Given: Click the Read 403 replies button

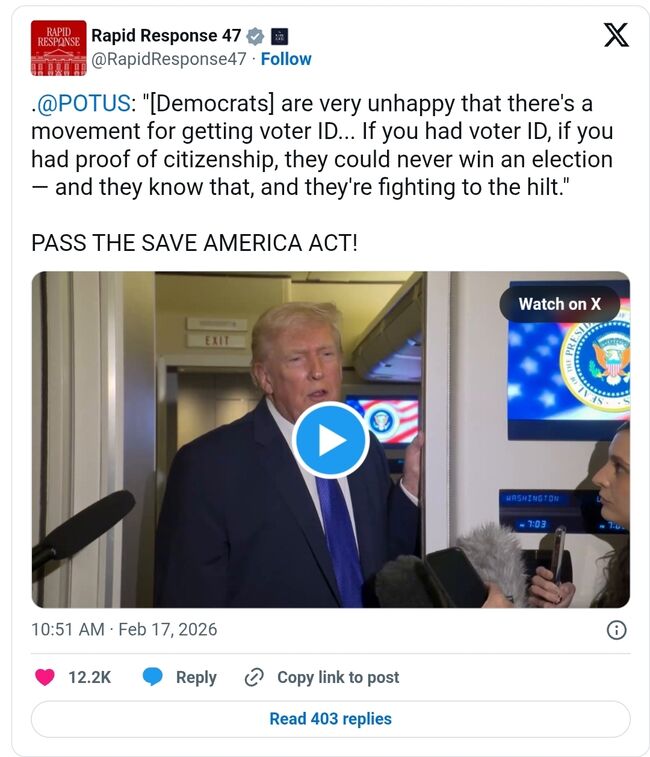Looking at the screenshot, I should coord(331,719).
